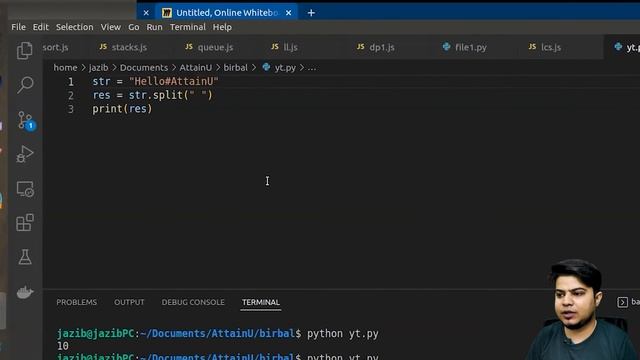Image resolution: width=640 pixels, height=360 pixels.
Task: Open the Remote Explorer view
Action: [25, 189]
